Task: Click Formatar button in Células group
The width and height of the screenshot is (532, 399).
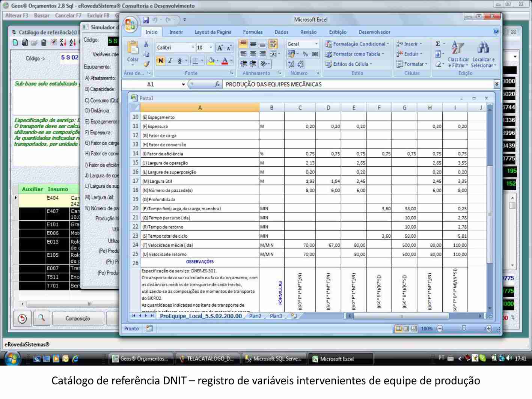Action: pyautogui.click(x=412, y=64)
